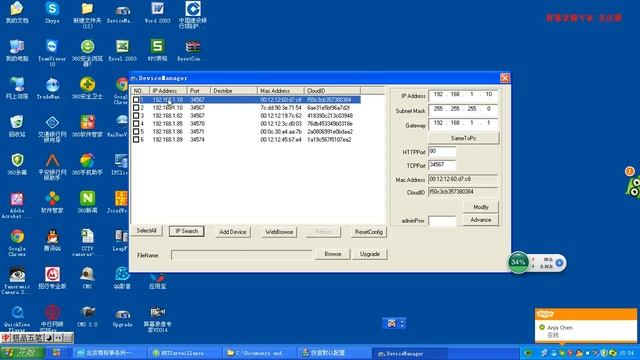
Task: Tick the checkbox for device 192.168.1.85
Action: (x=136, y=124)
